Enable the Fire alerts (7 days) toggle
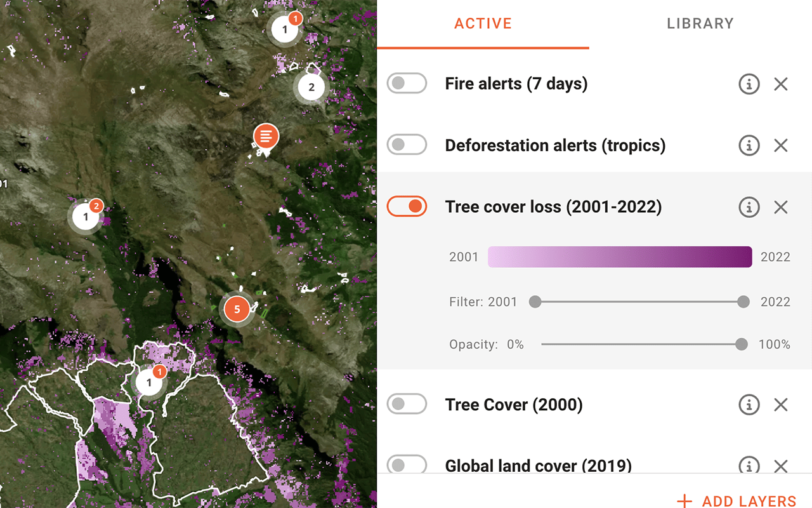The image size is (812, 508). [x=407, y=84]
